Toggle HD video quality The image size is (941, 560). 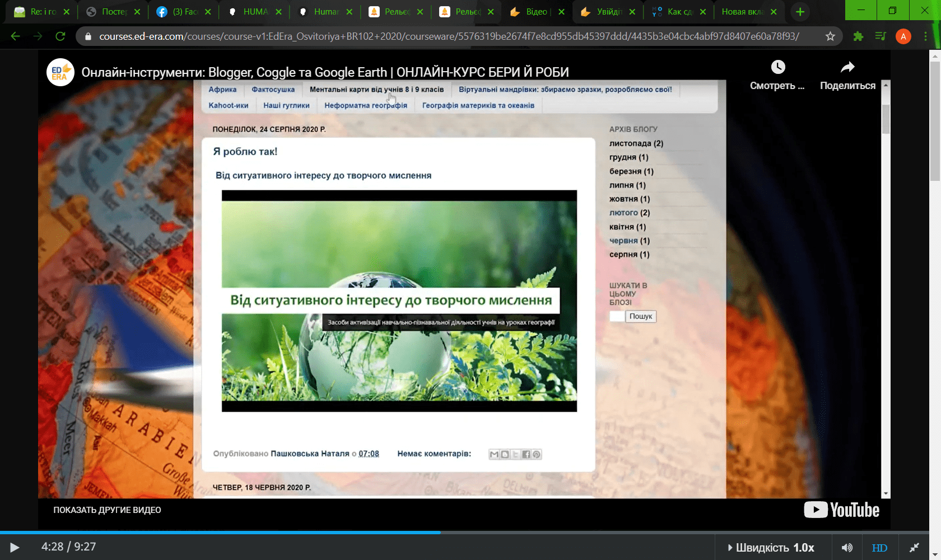coord(879,548)
